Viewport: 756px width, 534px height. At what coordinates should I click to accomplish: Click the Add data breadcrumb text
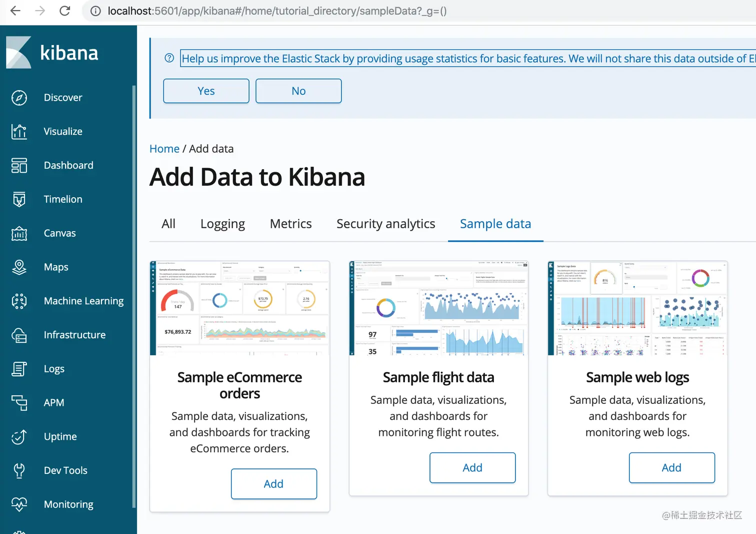point(211,149)
